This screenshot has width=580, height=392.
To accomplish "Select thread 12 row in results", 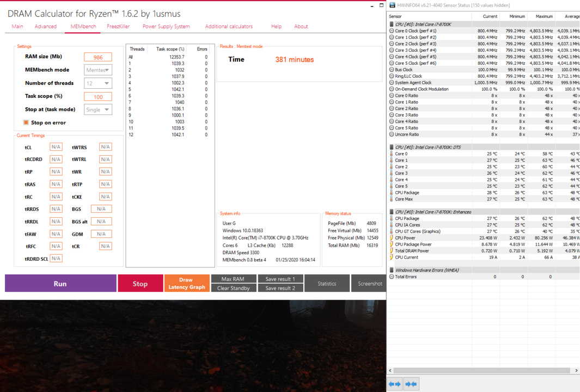I will pos(168,134).
